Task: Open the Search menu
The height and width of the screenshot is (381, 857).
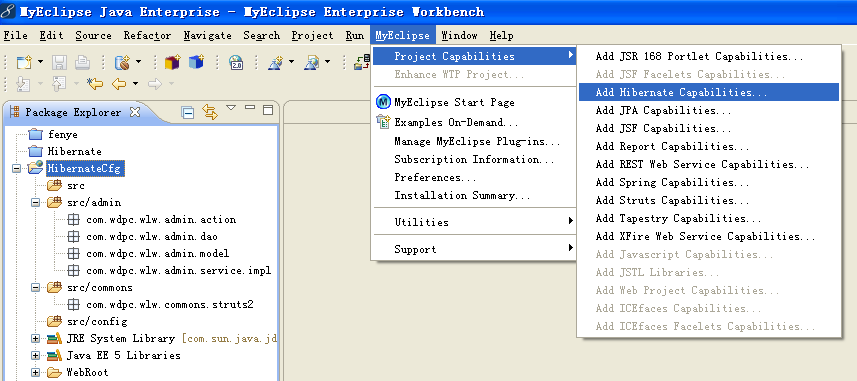Action: point(262,36)
